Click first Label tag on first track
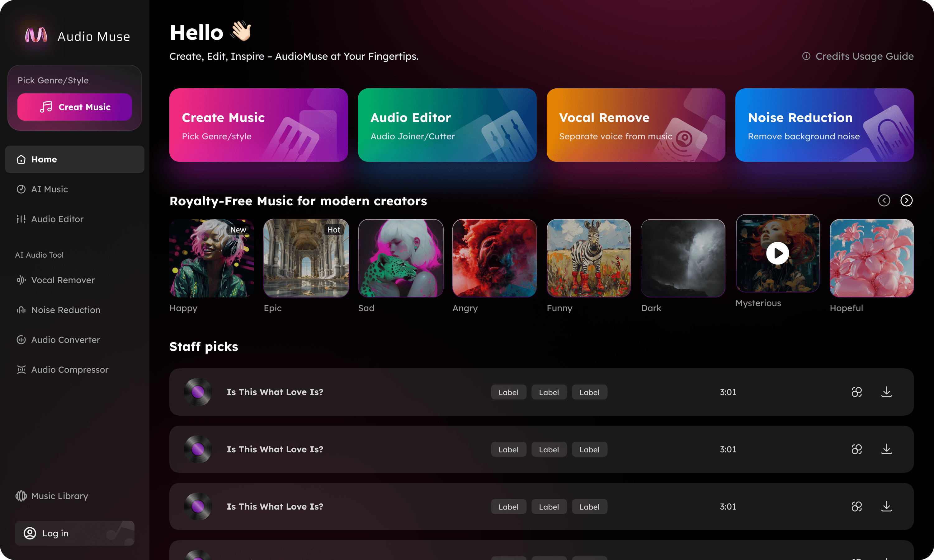This screenshot has width=934, height=560. pyautogui.click(x=508, y=392)
